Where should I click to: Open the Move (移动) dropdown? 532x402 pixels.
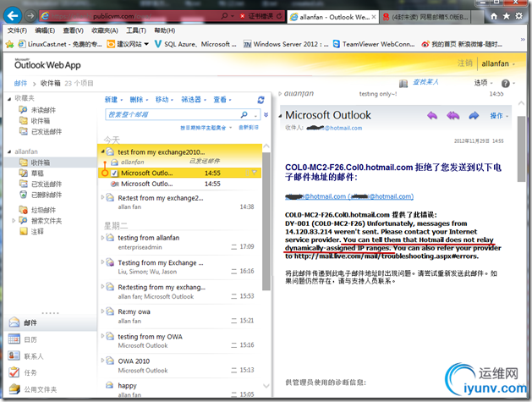tap(164, 100)
